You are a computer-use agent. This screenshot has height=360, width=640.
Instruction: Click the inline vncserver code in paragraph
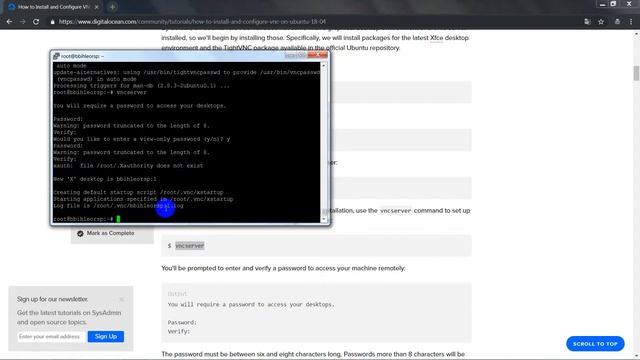click(x=395, y=211)
